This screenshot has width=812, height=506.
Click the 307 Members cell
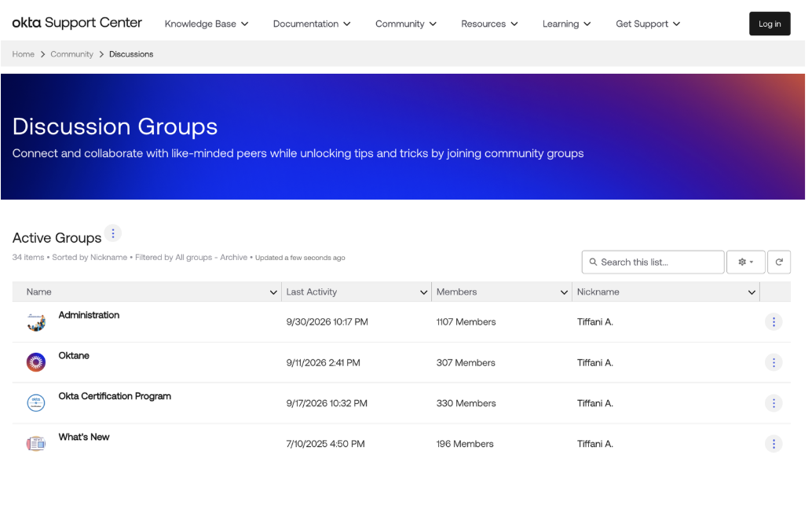tap(466, 362)
